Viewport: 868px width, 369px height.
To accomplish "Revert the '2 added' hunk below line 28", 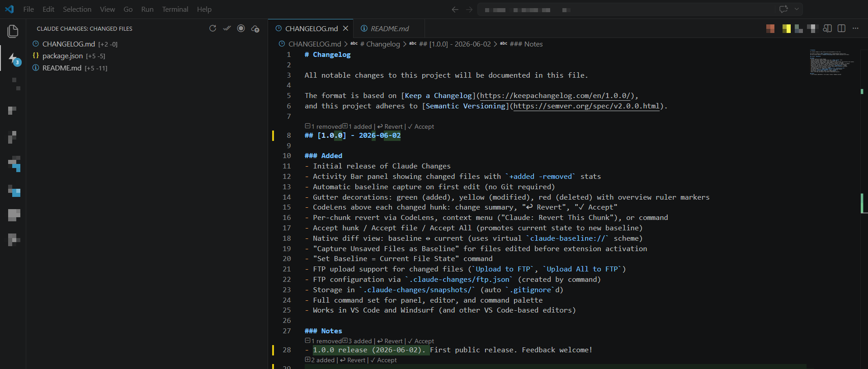I will click(353, 360).
